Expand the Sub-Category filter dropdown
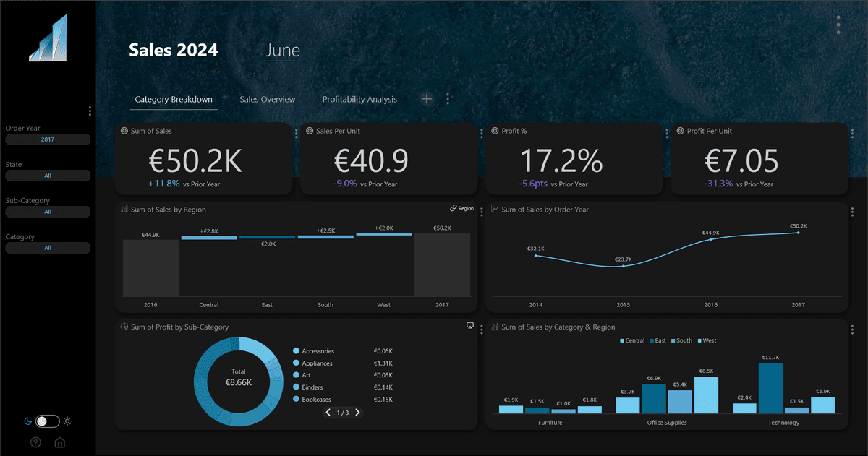Screen dimensions: 868x456 [x=48, y=212]
